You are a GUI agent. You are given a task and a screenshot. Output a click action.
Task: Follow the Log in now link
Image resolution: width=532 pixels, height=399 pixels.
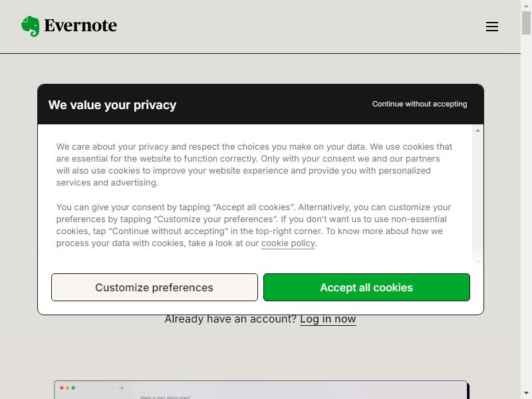pyautogui.click(x=328, y=319)
